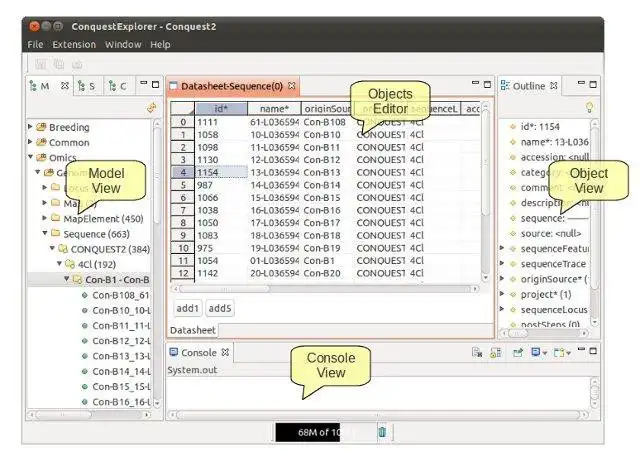Click the Display Selected Console monitor icon

[x=536, y=352]
